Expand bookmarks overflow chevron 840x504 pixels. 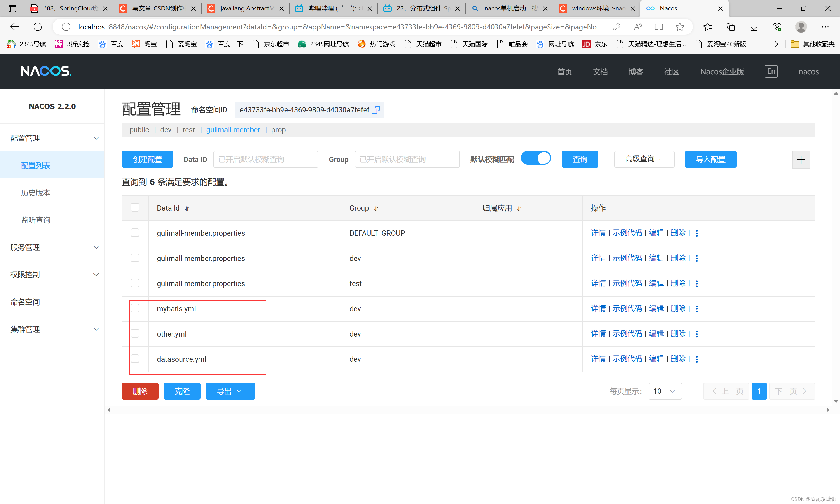point(776,44)
